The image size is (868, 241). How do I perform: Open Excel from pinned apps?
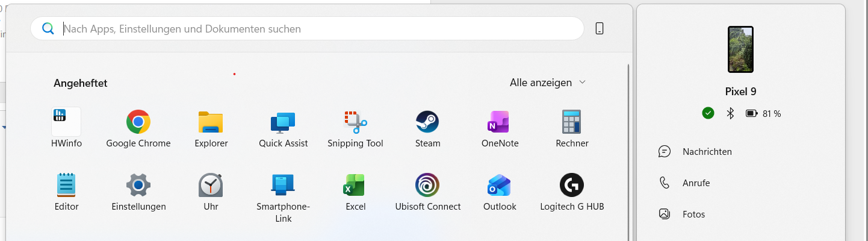pos(355,193)
